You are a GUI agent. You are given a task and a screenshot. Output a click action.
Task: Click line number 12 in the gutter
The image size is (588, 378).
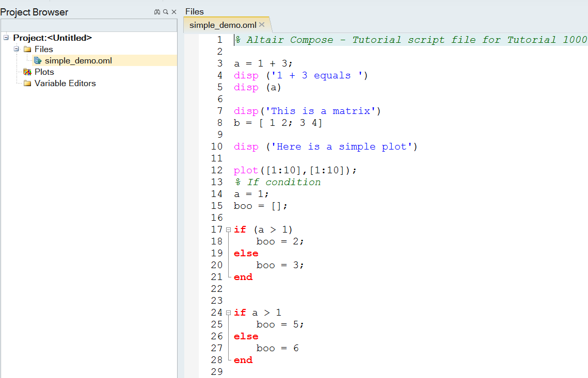tap(217, 170)
